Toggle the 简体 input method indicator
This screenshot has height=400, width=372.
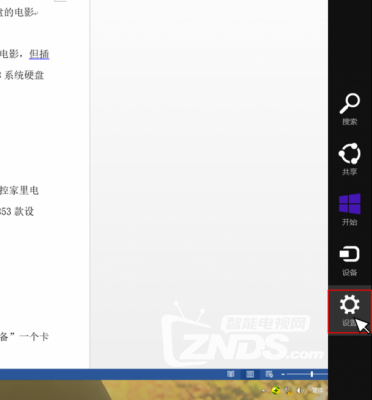coord(317,390)
